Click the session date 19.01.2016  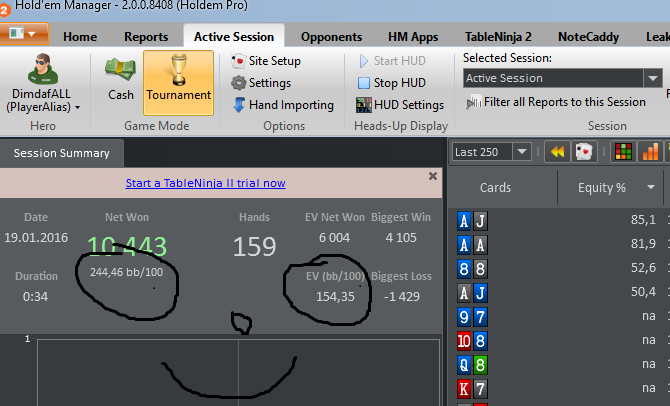click(x=36, y=238)
